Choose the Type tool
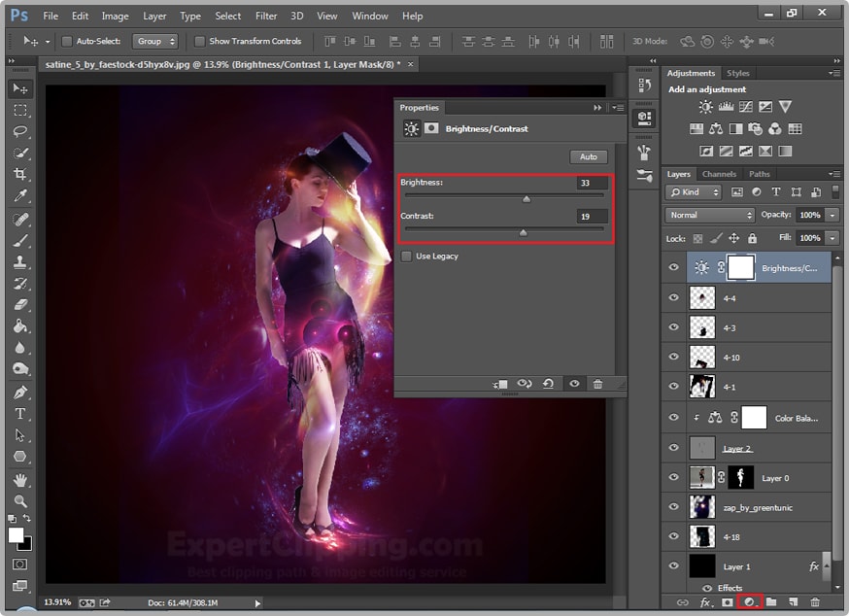Image resolution: width=849 pixels, height=616 pixels. [20, 414]
